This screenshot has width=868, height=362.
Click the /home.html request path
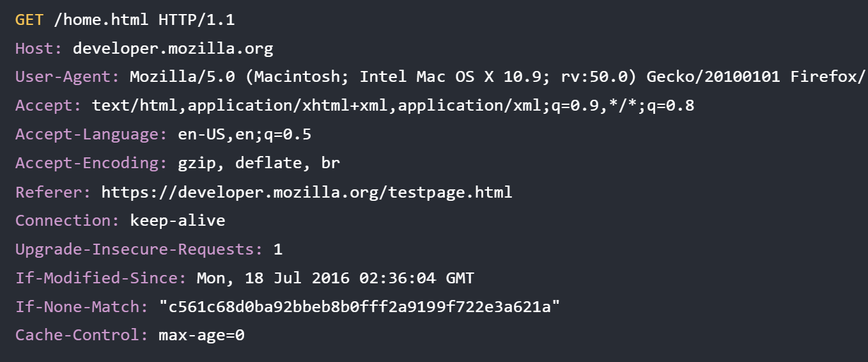click(102, 20)
